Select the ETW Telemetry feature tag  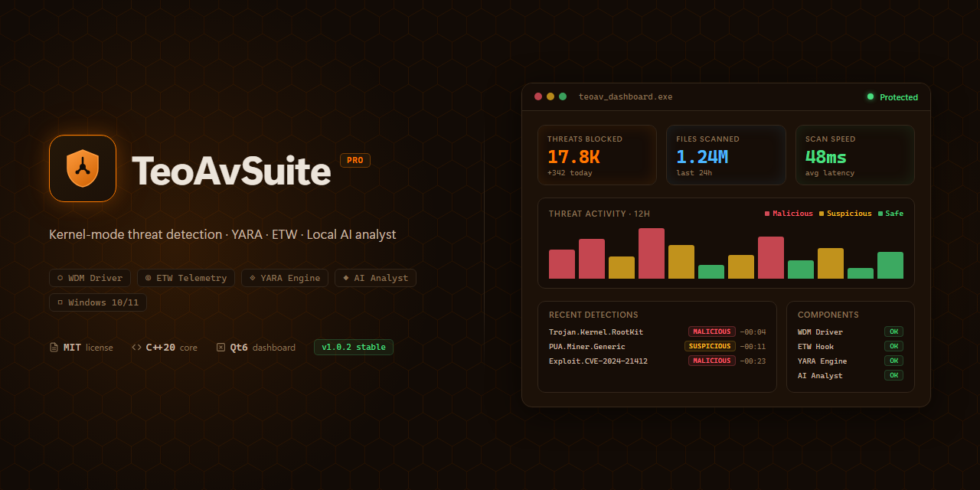coord(186,278)
